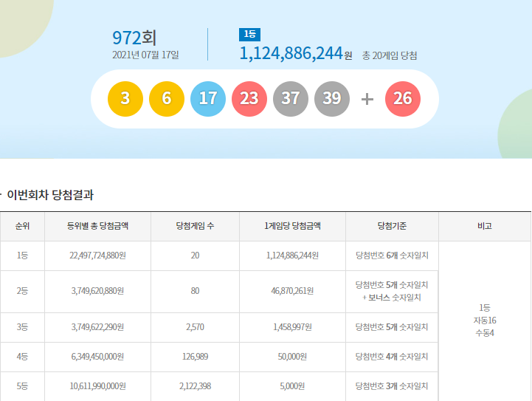Click the heading 이번회차 당첨결과

pyautogui.click(x=50, y=195)
